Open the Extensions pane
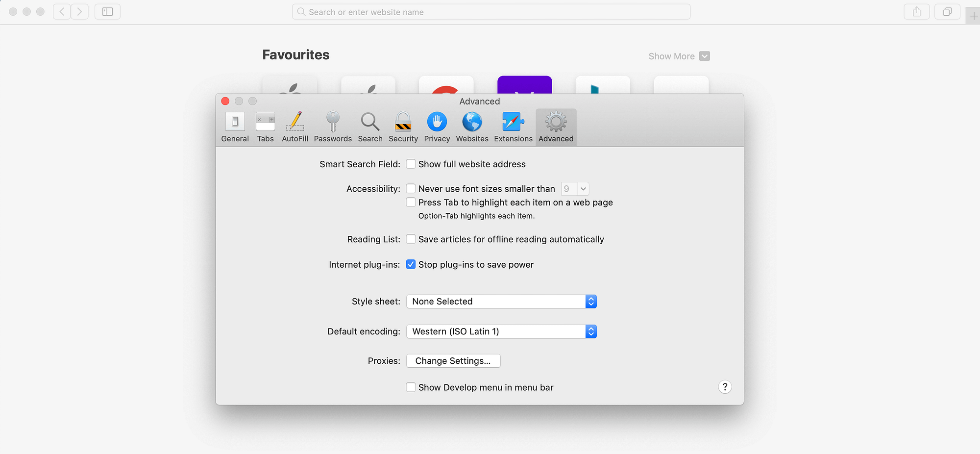Viewport: 980px width, 454px height. tap(513, 126)
